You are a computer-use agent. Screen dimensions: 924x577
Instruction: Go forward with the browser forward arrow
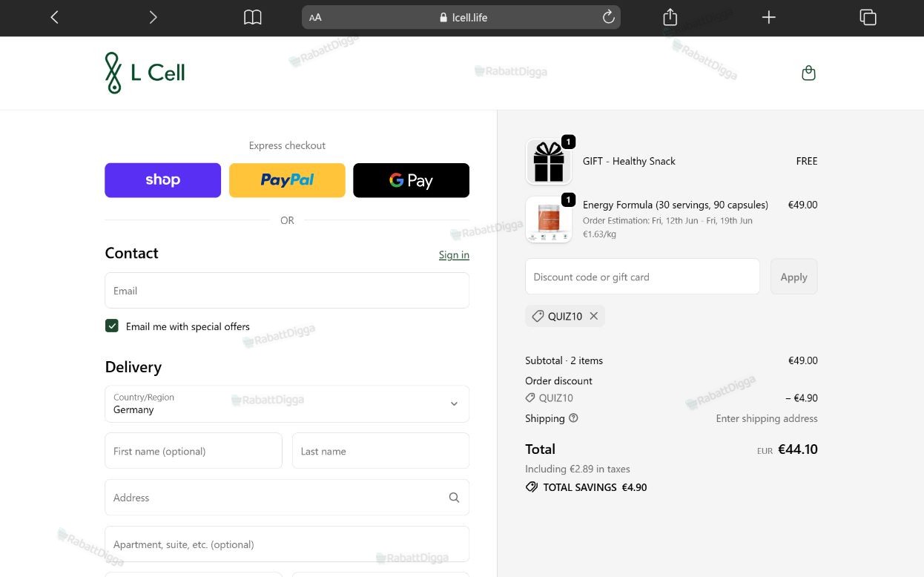(x=153, y=17)
